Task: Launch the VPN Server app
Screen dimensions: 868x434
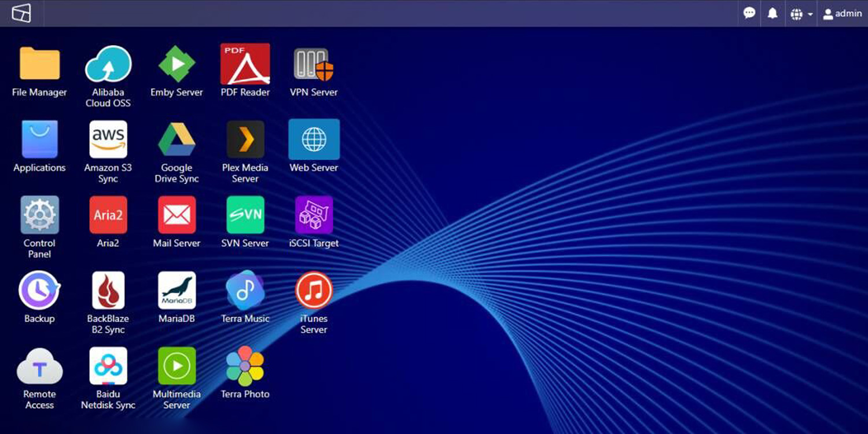Action: (x=314, y=64)
